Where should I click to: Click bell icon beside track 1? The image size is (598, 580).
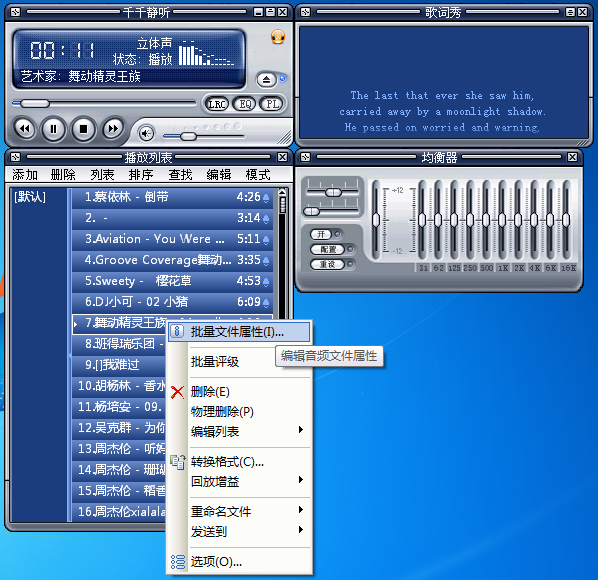[266, 198]
